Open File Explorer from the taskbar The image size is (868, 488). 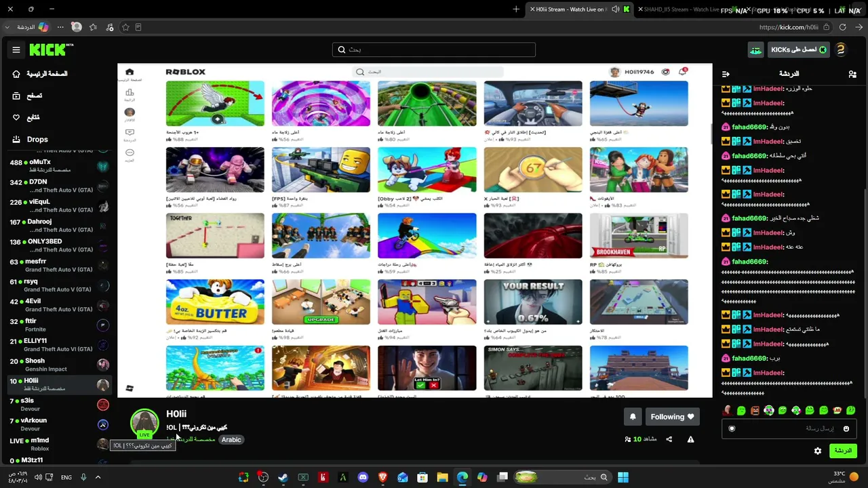pos(442,477)
